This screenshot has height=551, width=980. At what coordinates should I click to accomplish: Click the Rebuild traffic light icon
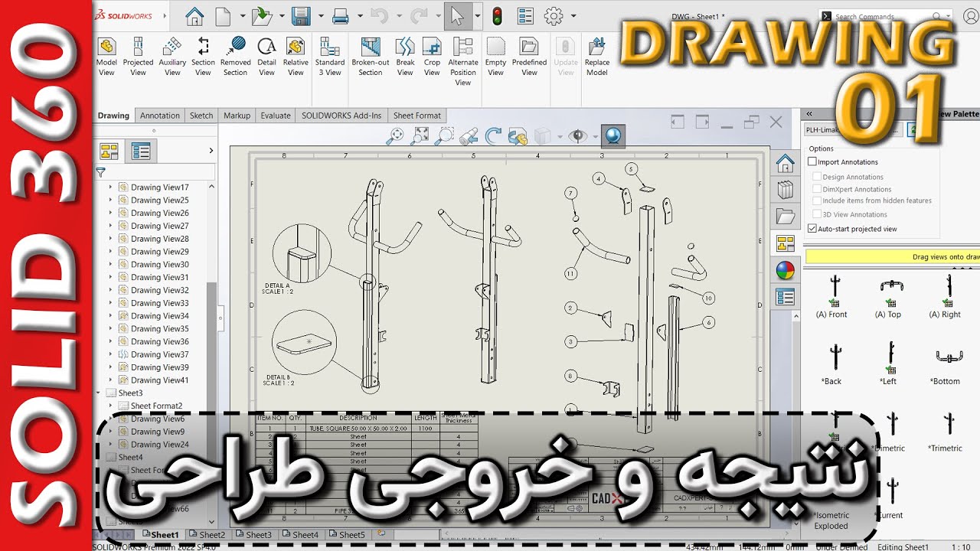tap(497, 16)
